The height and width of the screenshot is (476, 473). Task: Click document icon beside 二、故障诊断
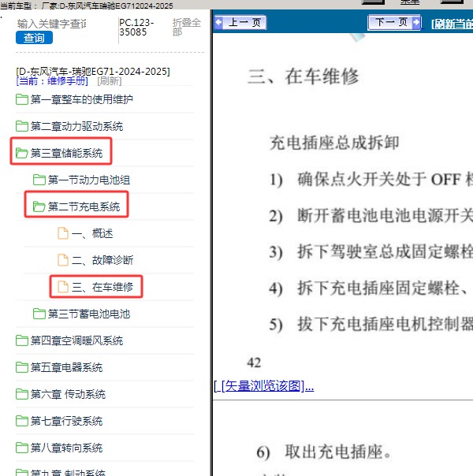coord(63,260)
